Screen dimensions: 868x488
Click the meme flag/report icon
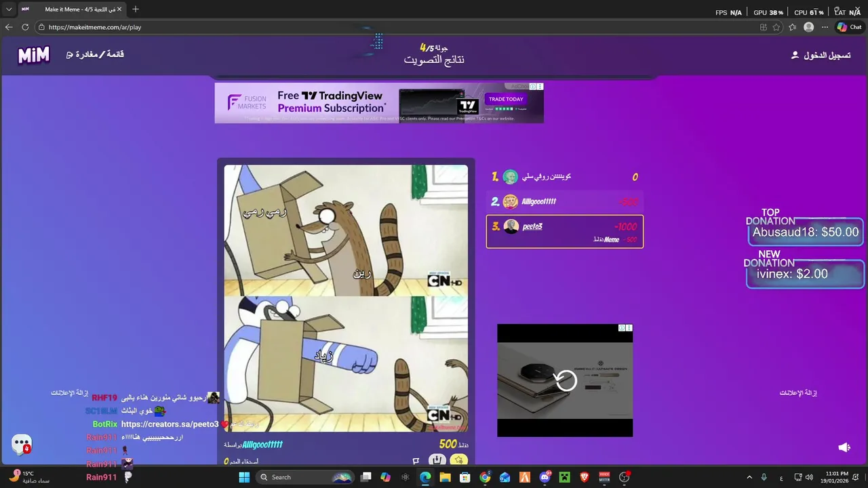click(416, 461)
